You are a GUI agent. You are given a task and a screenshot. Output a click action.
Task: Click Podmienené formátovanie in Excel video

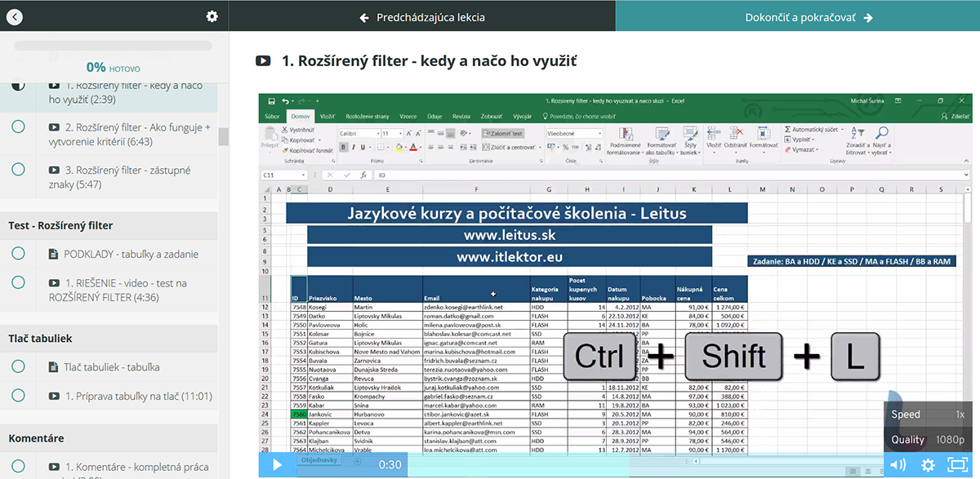(x=625, y=140)
